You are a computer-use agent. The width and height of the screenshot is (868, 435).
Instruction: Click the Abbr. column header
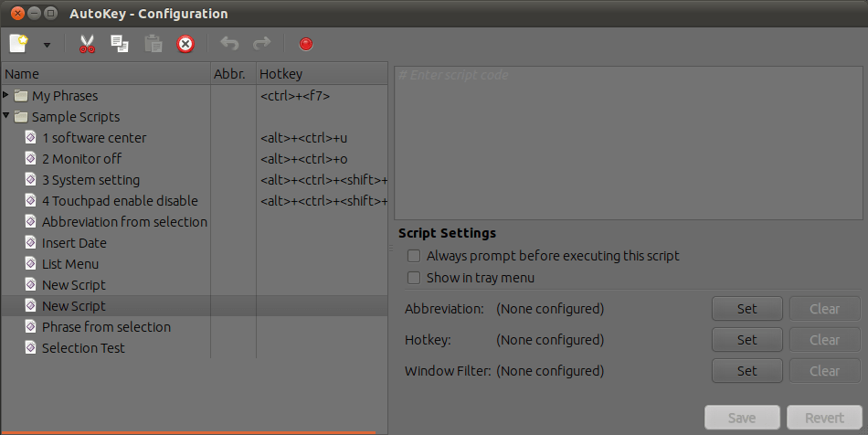(x=234, y=74)
